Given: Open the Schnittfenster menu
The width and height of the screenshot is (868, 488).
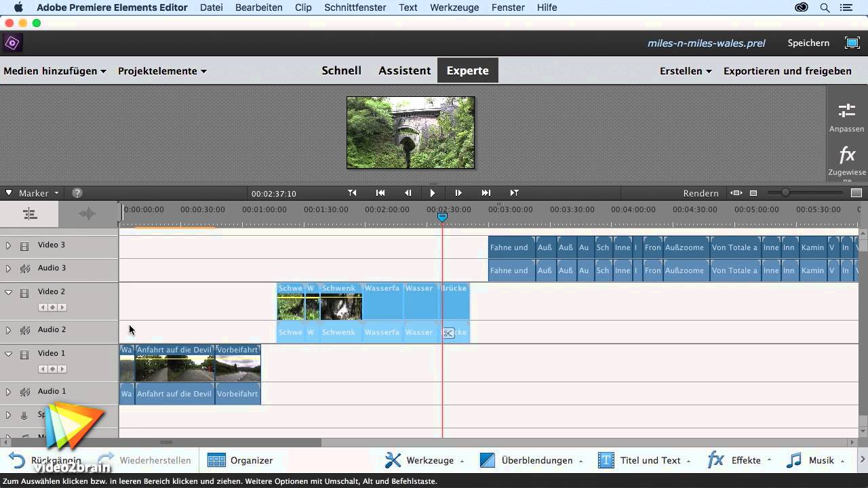Looking at the screenshot, I should click(x=355, y=7).
